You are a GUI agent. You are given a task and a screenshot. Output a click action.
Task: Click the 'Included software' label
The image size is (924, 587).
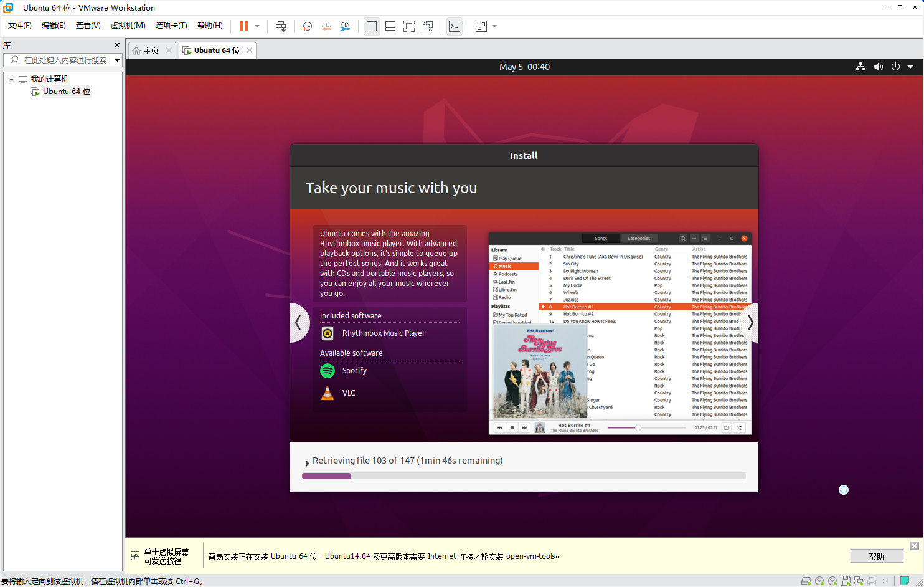tap(351, 316)
